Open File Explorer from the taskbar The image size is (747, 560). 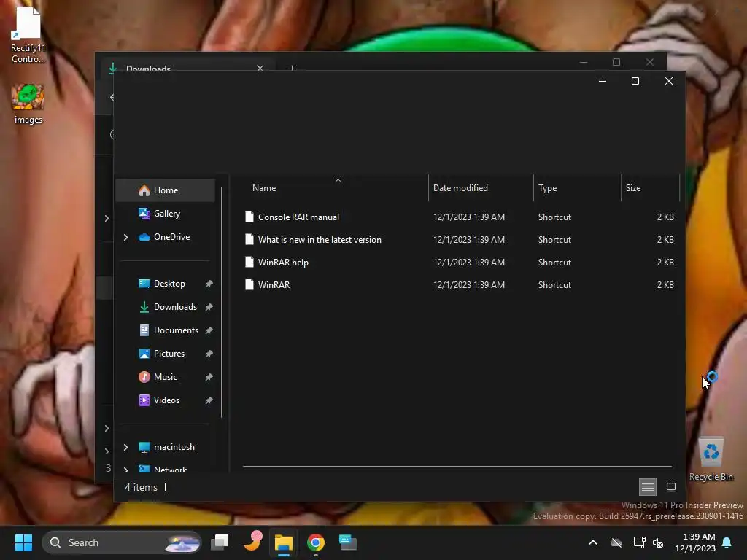coord(284,542)
